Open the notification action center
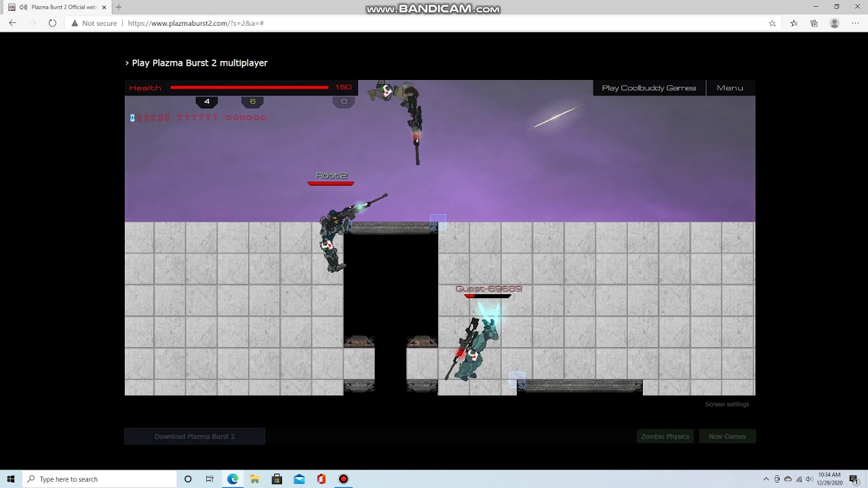 [854, 479]
